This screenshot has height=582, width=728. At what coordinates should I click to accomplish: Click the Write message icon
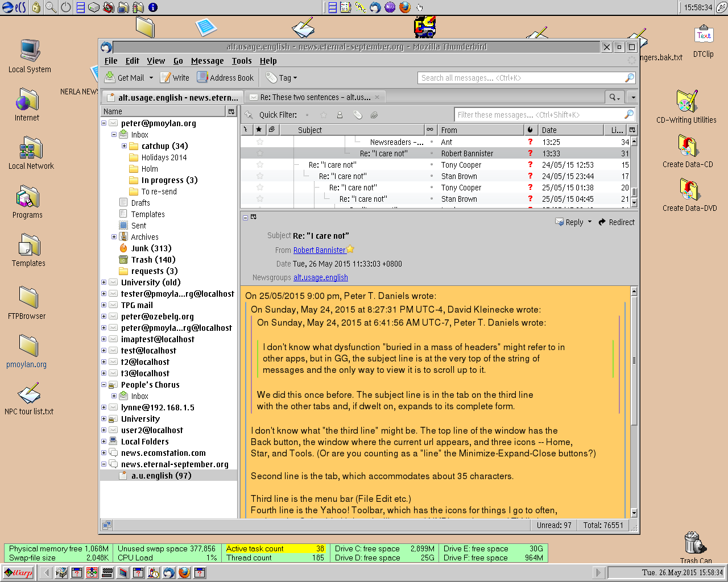[166, 77]
